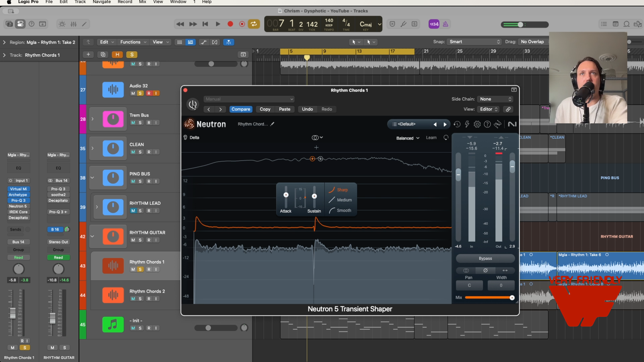
Task: Adjust the Mix slider in Neutron
Action: [x=512, y=298]
